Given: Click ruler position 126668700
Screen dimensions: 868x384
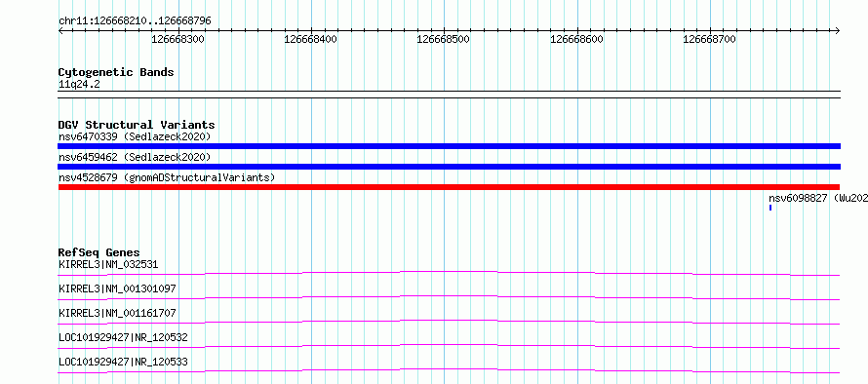Looking at the screenshot, I should [710, 39].
